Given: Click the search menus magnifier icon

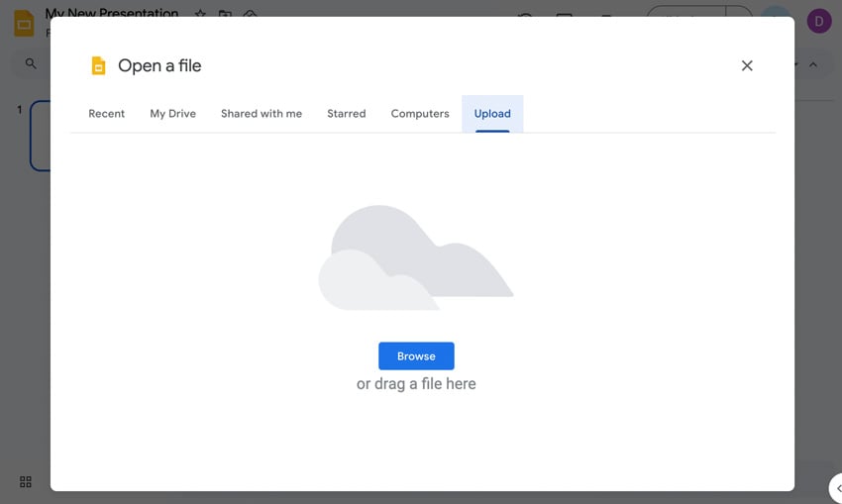Looking at the screenshot, I should pyautogui.click(x=31, y=63).
